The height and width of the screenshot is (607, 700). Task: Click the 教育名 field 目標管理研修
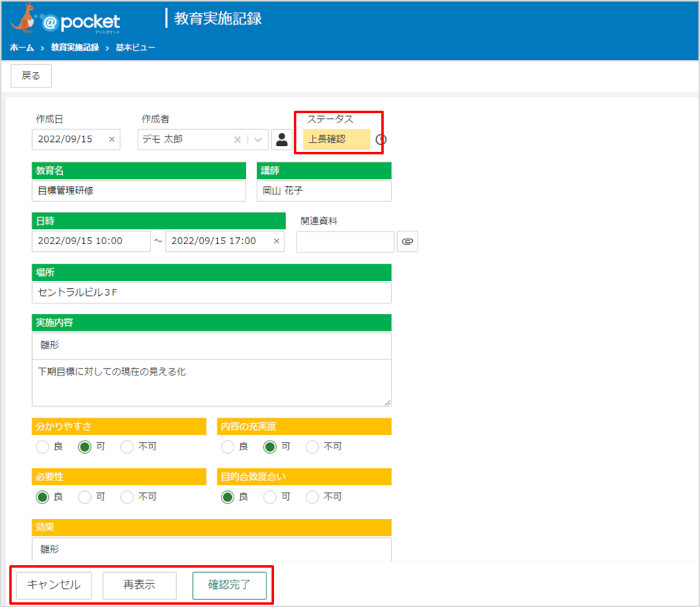139,191
